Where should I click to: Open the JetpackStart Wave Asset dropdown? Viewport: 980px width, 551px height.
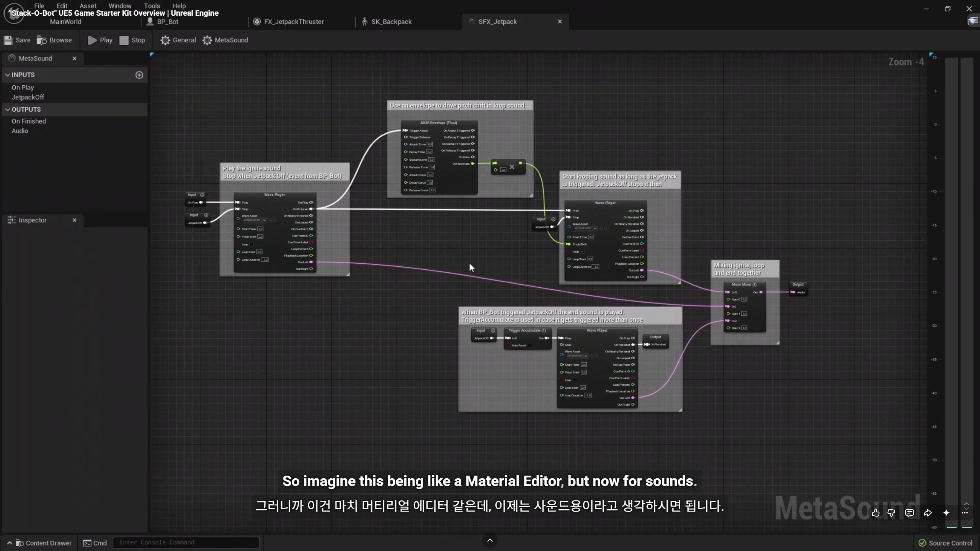[255, 220]
